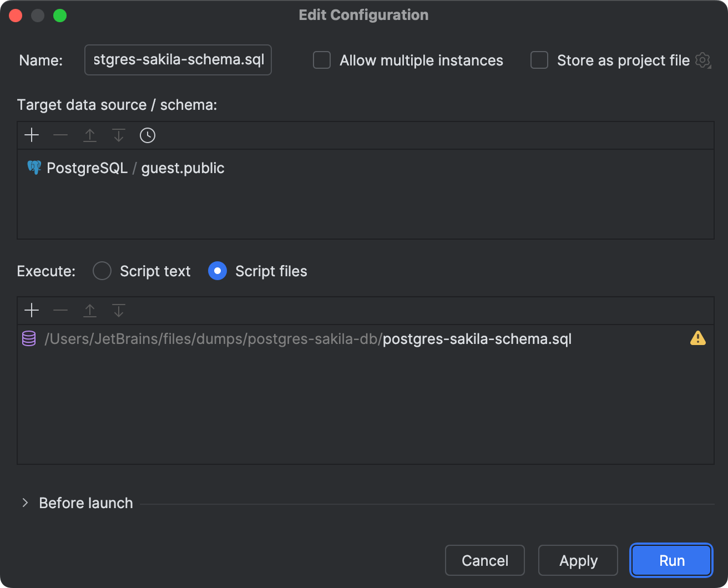Click inside the Name field
728x588 pixels.
[x=178, y=59]
